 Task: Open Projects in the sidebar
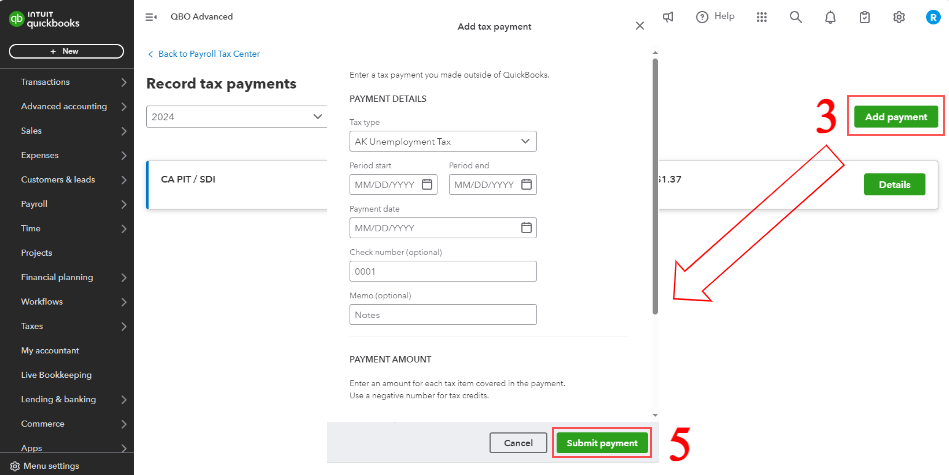pyautogui.click(x=37, y=253)
